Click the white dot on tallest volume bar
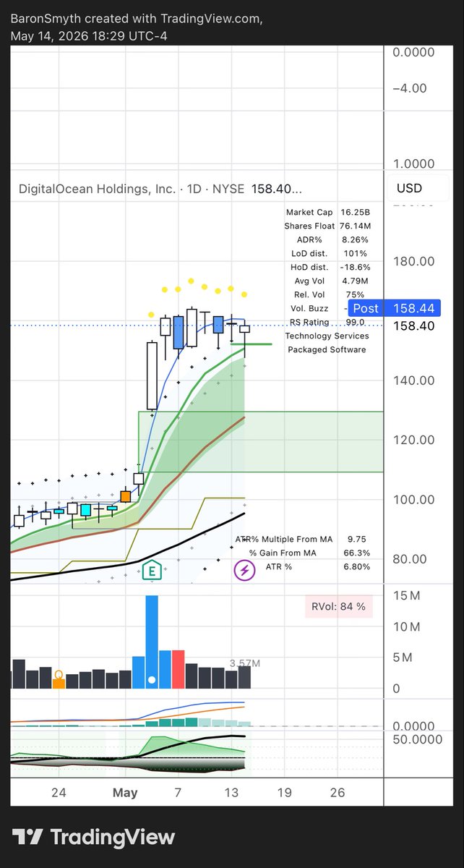Viewport: 464px width, 868px height. [x=152, y=680]
